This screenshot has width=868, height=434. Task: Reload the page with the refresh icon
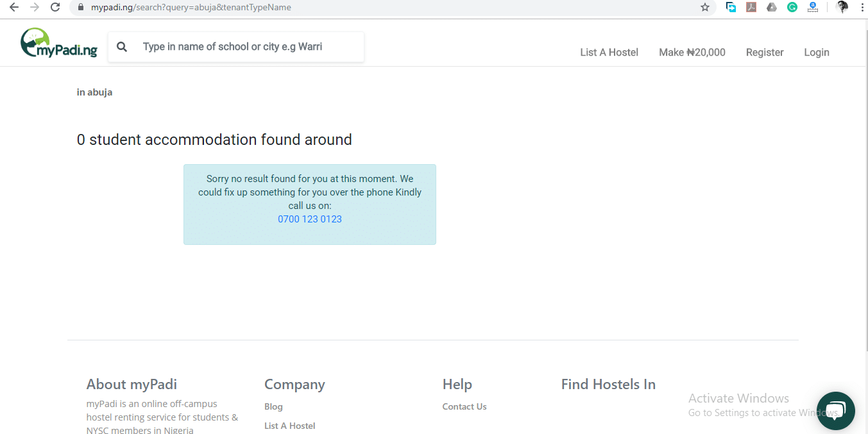[56, 7]
